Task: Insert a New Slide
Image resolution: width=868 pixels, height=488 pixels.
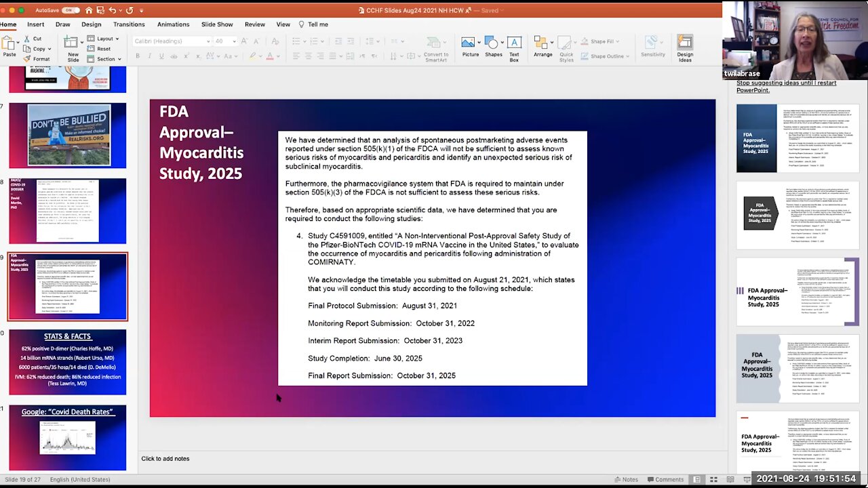Action: click(73, 49)
